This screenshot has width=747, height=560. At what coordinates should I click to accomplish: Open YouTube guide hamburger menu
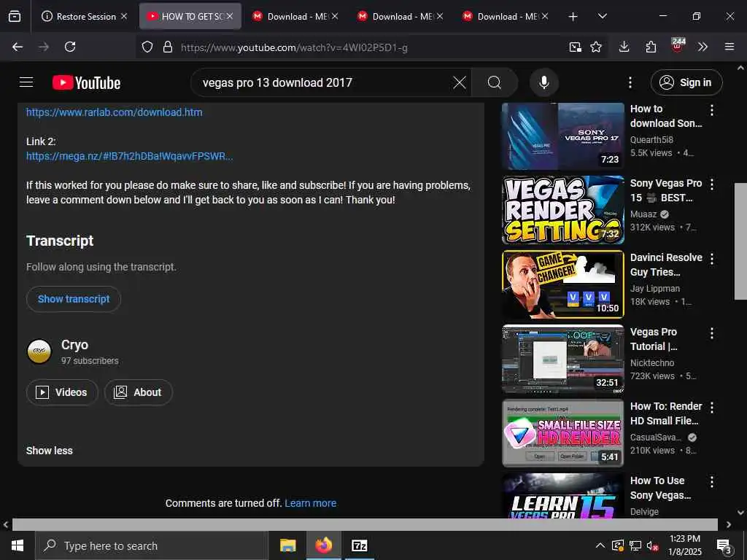(26, 82)
